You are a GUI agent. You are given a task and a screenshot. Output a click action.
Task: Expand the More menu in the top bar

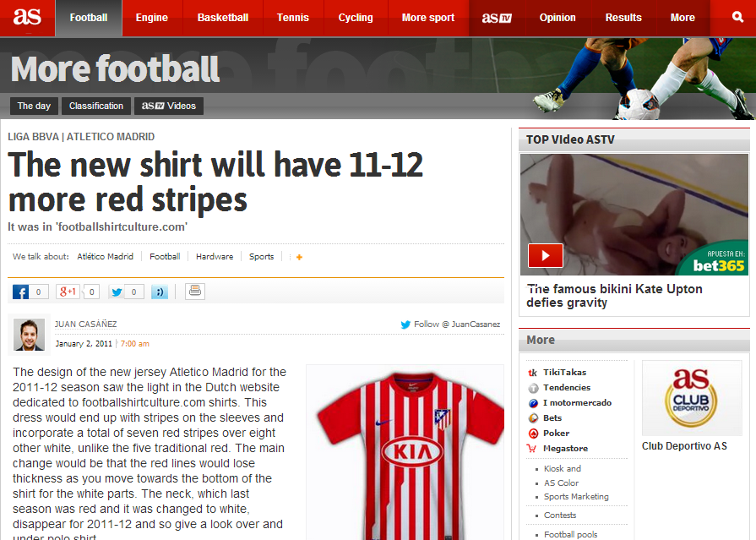point(683,18)
